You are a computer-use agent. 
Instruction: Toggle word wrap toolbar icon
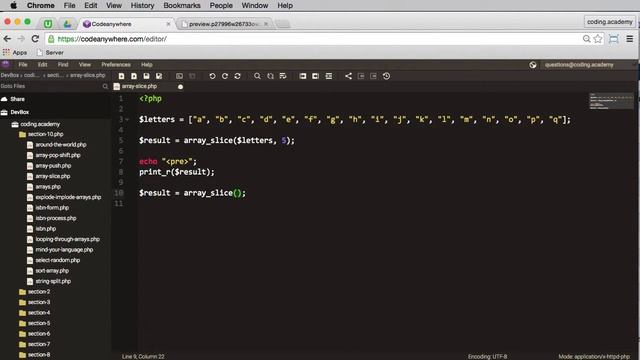[x=283, y=76]
